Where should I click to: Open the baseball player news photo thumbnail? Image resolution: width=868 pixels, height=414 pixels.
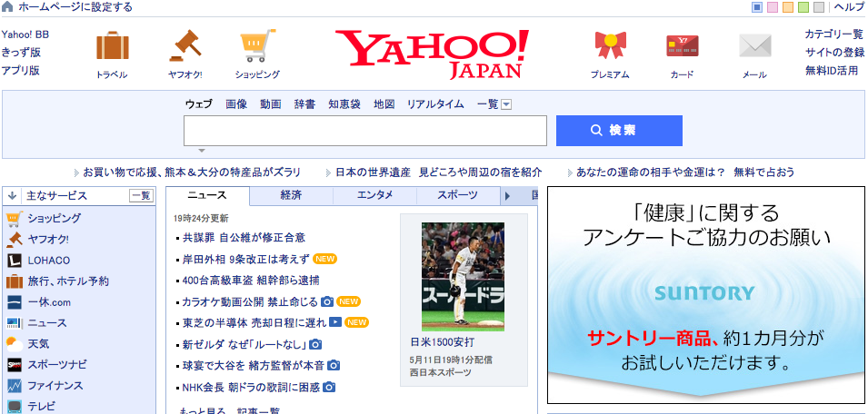(x=463, y=276)
